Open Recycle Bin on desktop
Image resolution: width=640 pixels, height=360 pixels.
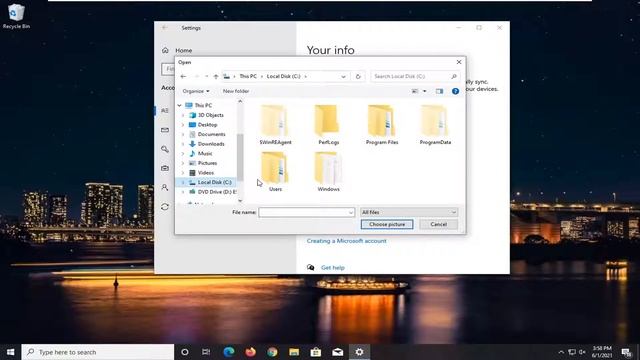pos(16,16)
